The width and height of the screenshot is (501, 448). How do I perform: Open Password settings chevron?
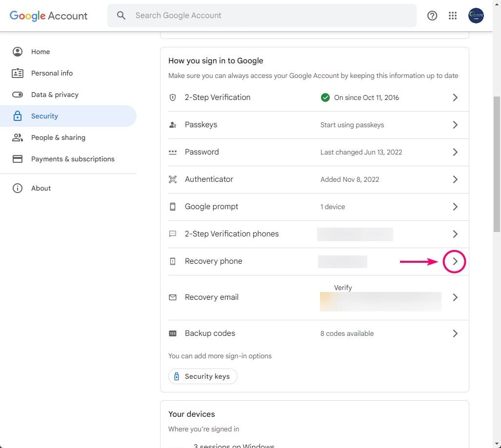coord(455,152)
